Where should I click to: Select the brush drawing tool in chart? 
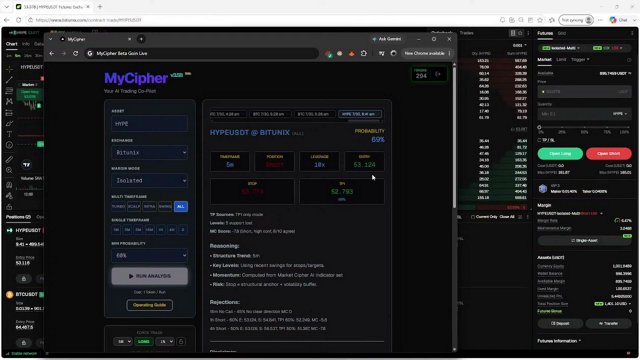click(9, 124)
